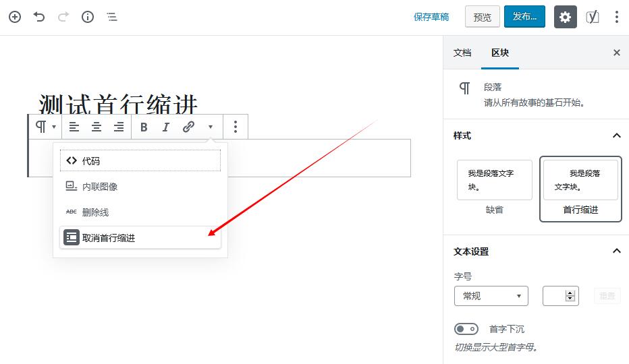629x364 pixels.
Task: Open the Yoast SEO icon
Action: [593, 17]
